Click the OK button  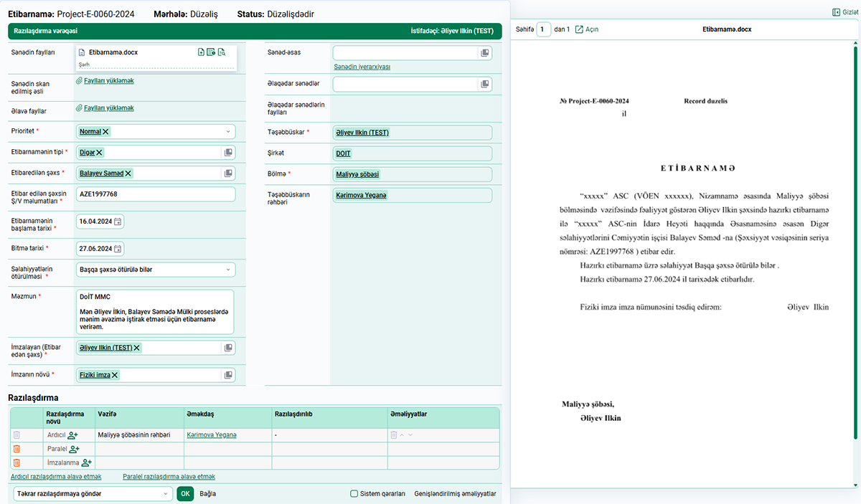185,493
